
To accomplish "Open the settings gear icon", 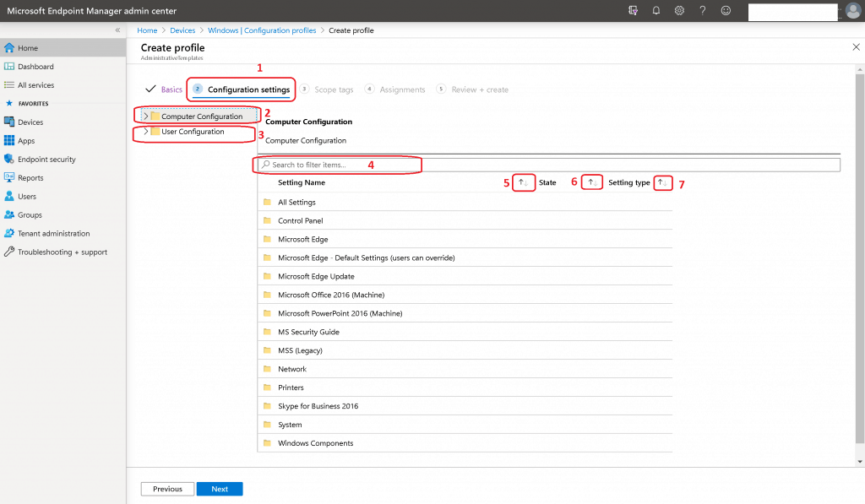I will coord(678,11).
